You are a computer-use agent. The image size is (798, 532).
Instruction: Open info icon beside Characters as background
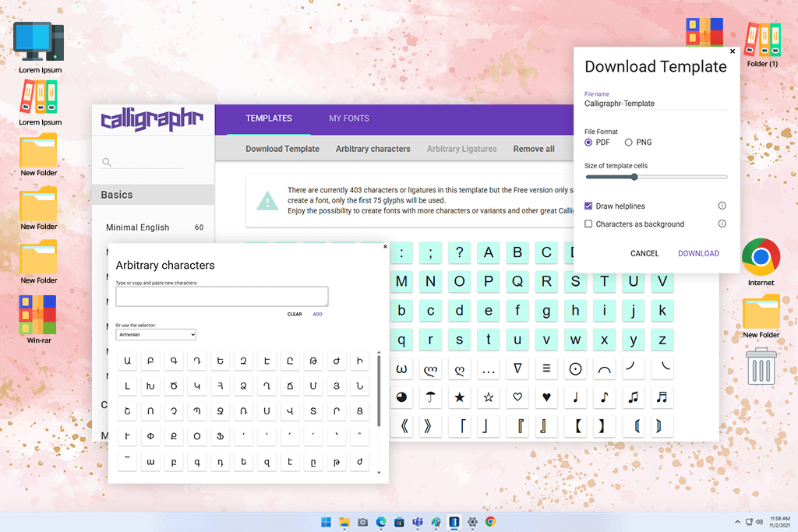pos(722,224)
